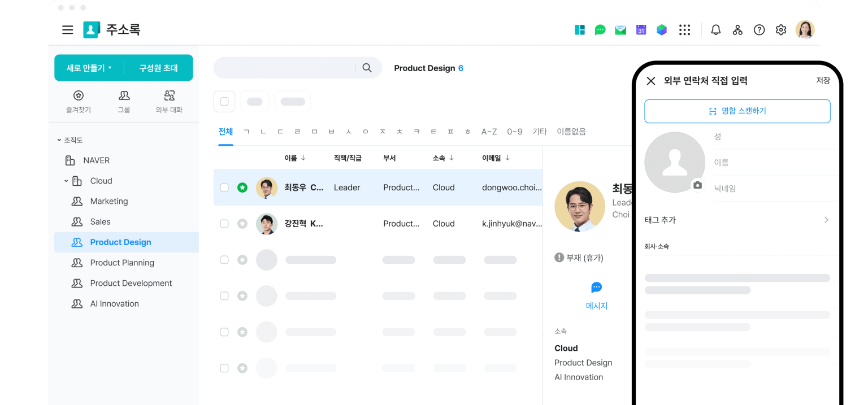Select Sales team in tree

tap(101, 222)
